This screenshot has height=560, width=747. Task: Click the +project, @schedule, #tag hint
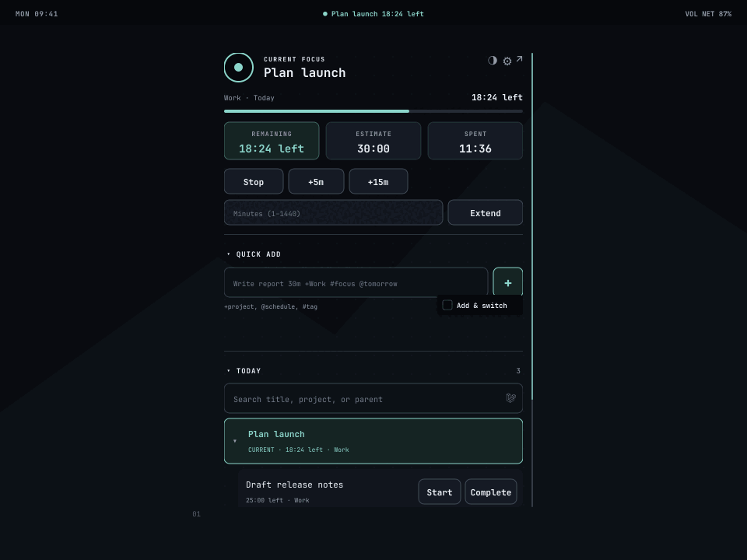pyautogui.click(x=271, y=306)
